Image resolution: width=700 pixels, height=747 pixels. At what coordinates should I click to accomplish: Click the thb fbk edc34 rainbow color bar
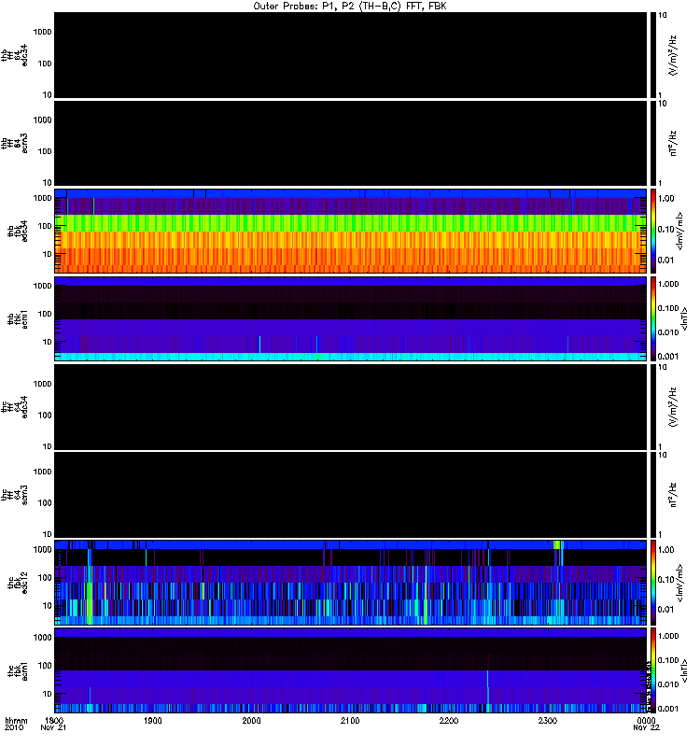click(x=653, y=231)
